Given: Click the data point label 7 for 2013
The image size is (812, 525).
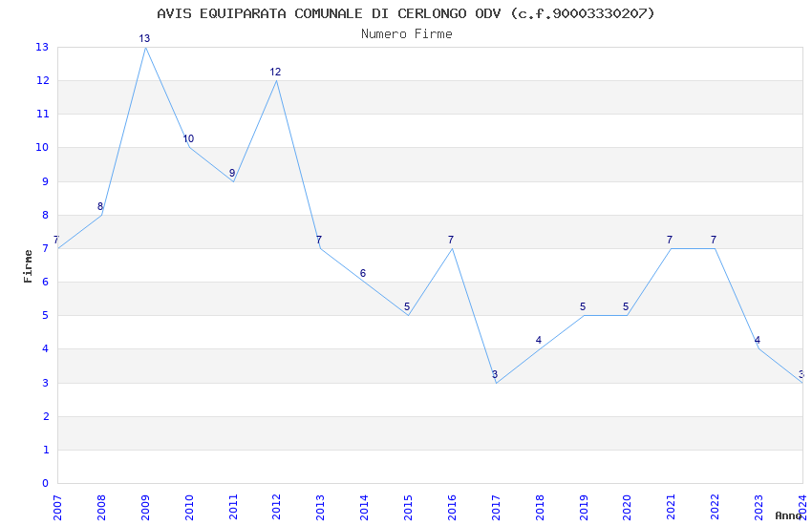Looking at the screenshot, I should (319, 240).
